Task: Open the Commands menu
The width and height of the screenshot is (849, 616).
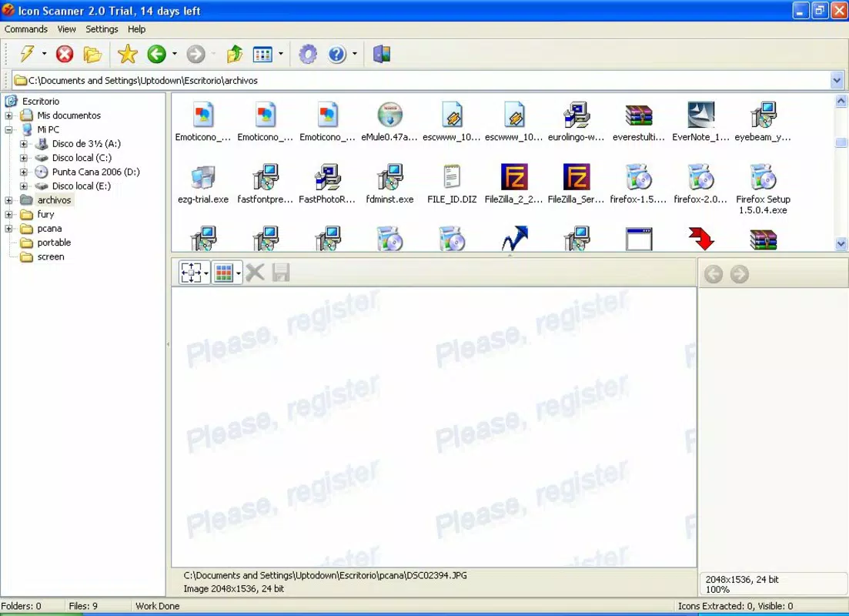Action: coord(26,29)
